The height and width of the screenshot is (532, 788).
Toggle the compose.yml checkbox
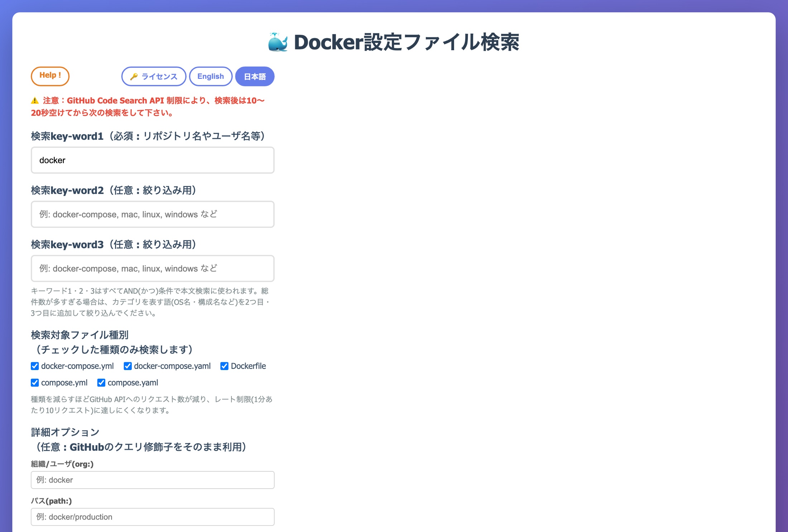click(x=35, y=382)
